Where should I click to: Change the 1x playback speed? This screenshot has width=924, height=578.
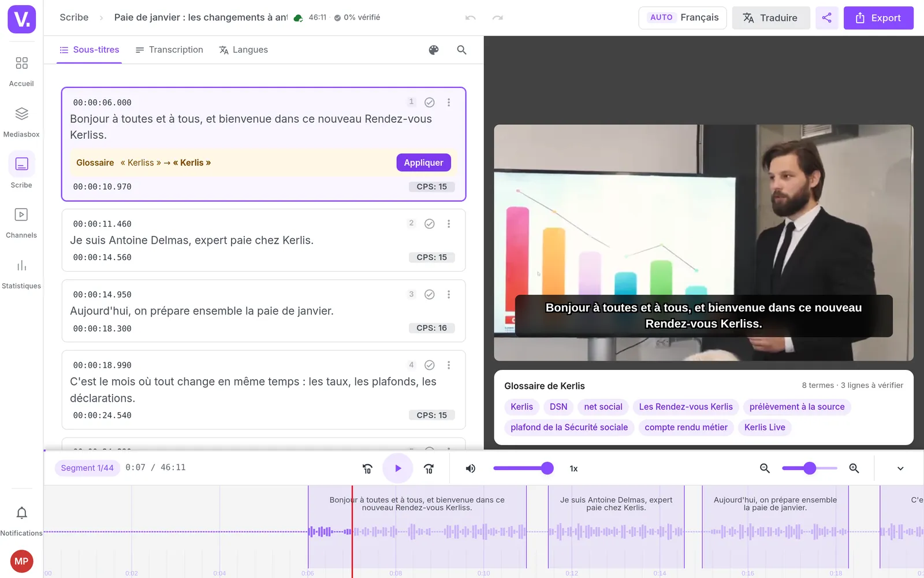pos(574,469)
